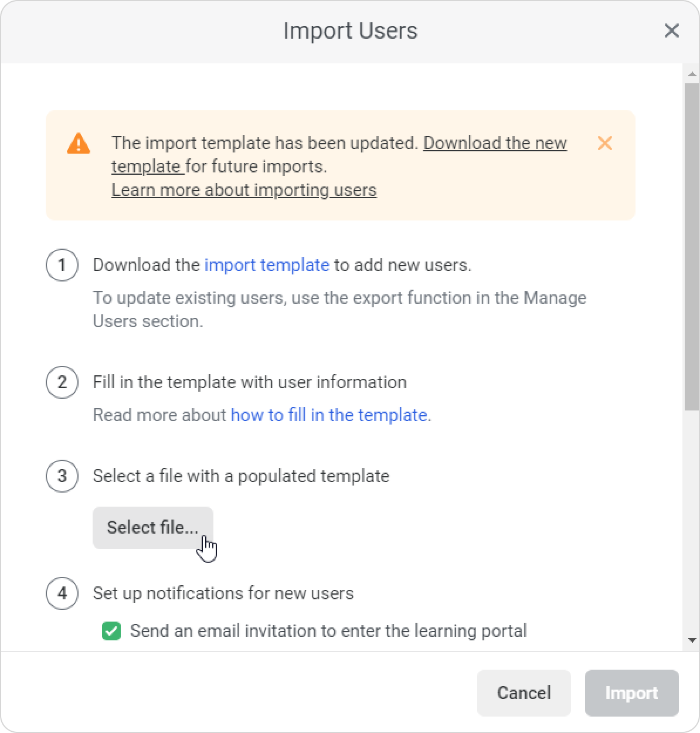Image resolution: width=700 pixels, height=733 pixels.
Task: Click the vertical scrollbar thumb
Action: click(692, 246)
